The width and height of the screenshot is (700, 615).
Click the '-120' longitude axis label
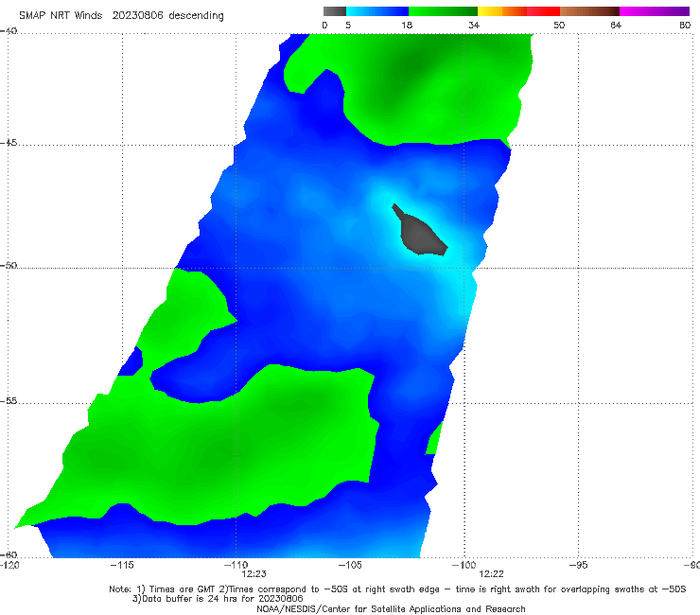[x=9, y=566]
